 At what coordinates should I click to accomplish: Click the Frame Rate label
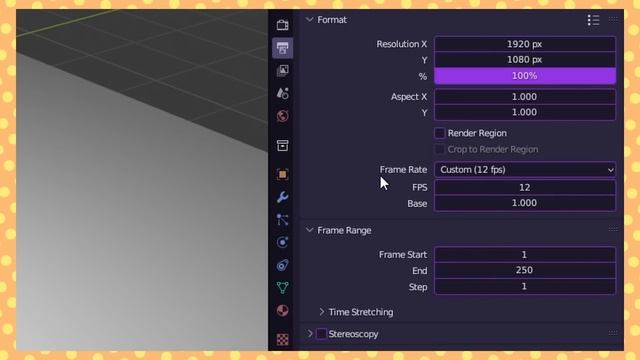click(x=403, y=169)
